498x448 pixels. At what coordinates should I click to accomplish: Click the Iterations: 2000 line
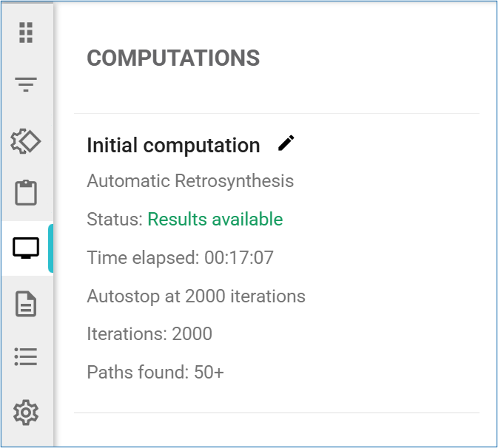pos(149,334)
